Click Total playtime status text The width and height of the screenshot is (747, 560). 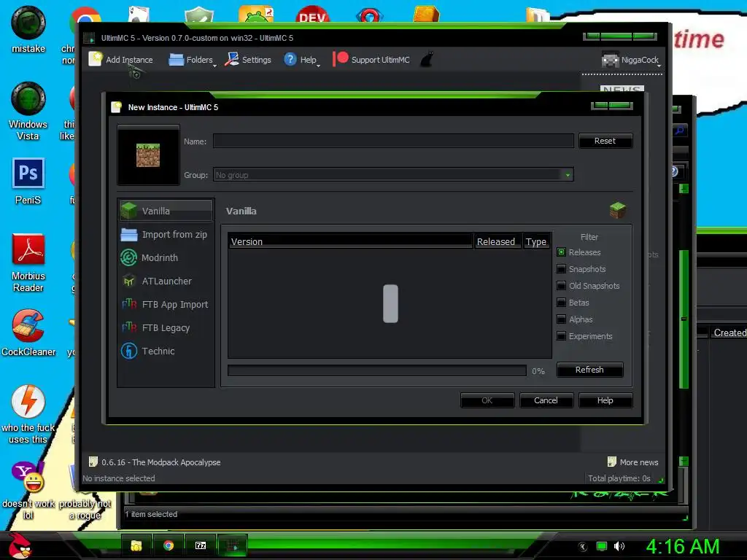[619, 478]
